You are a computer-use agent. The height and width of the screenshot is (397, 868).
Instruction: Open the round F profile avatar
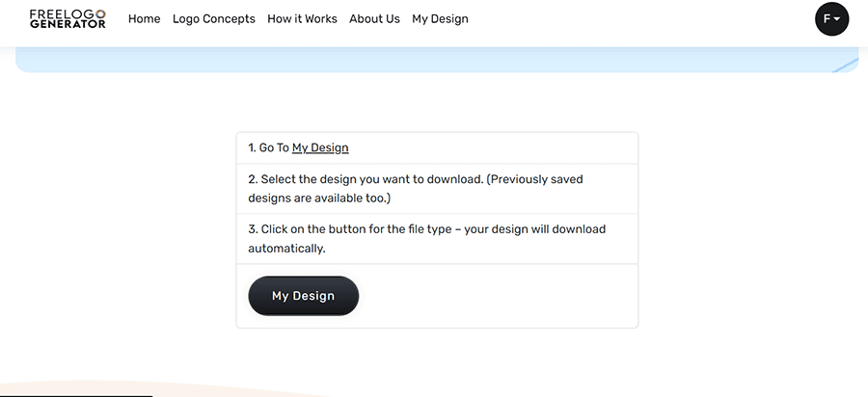[x=831, y=19]
